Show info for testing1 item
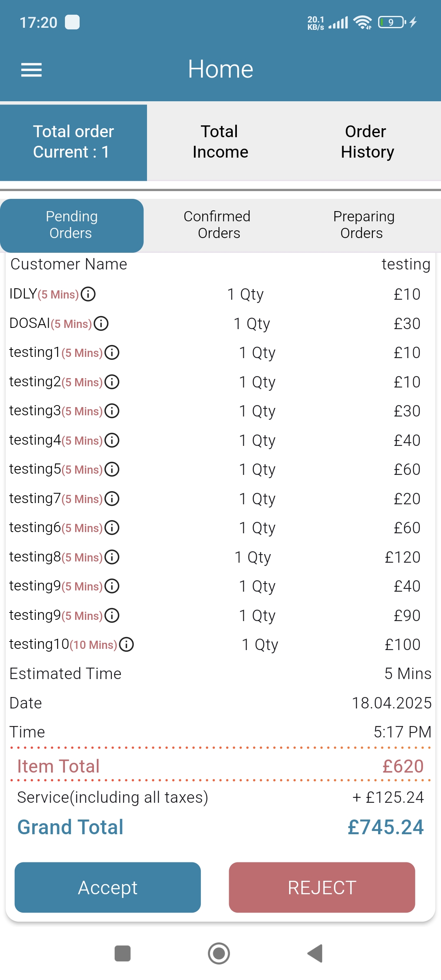 point(112,352)
